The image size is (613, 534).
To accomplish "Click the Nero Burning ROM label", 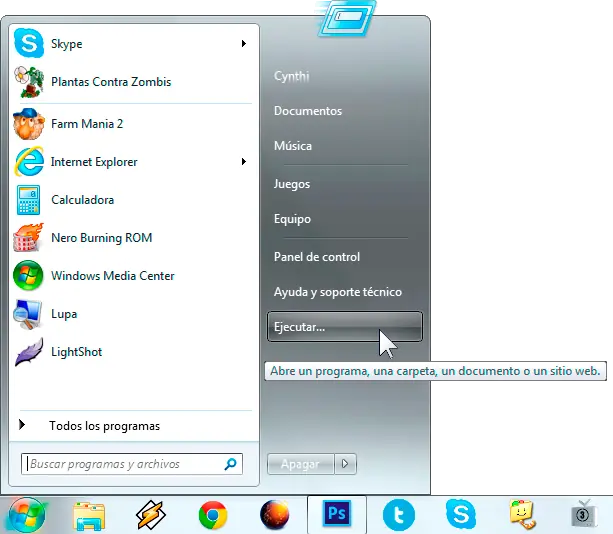I will coord(101,238).
